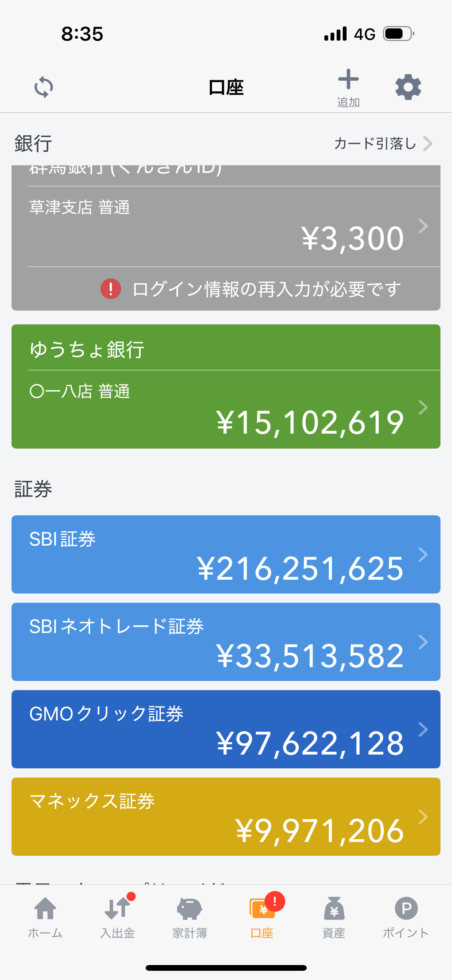Image resolution: width=452 pixels, height=980 pixels.
Task: Expand ゆうちょ銀行 account chevron
Action: [423, 407]
